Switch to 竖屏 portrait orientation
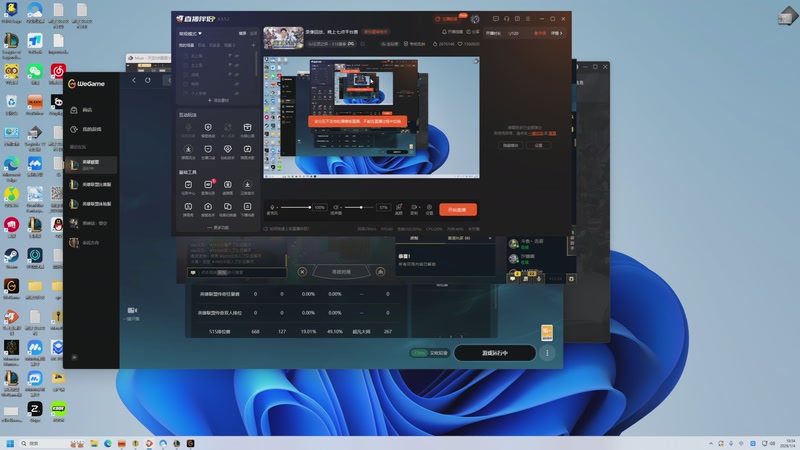Screen dimensions: 800x450 253,34
